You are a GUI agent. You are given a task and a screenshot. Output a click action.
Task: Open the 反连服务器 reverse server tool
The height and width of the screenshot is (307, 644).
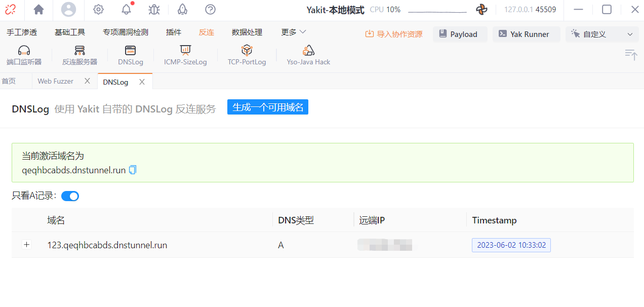[79, 55]
